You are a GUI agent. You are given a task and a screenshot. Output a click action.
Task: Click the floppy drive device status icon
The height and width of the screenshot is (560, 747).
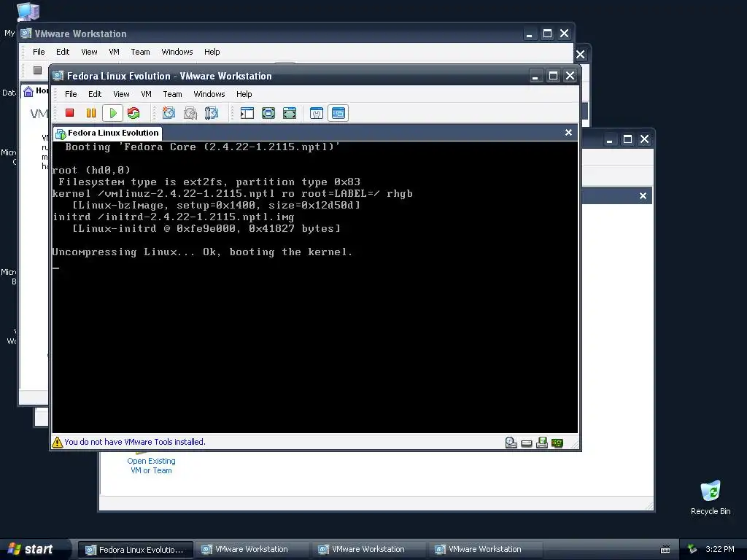click(542, 443)
